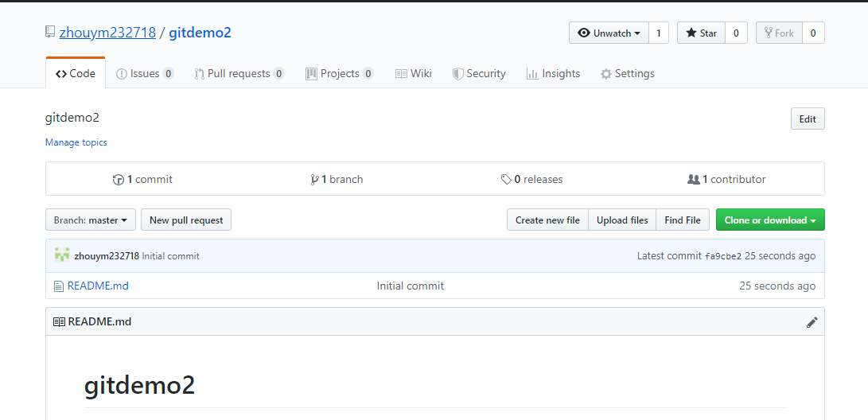Click the zhouym232718 author name in the commit bar
This screenshot has height=420, width=868.
click(x=107, y=255)
